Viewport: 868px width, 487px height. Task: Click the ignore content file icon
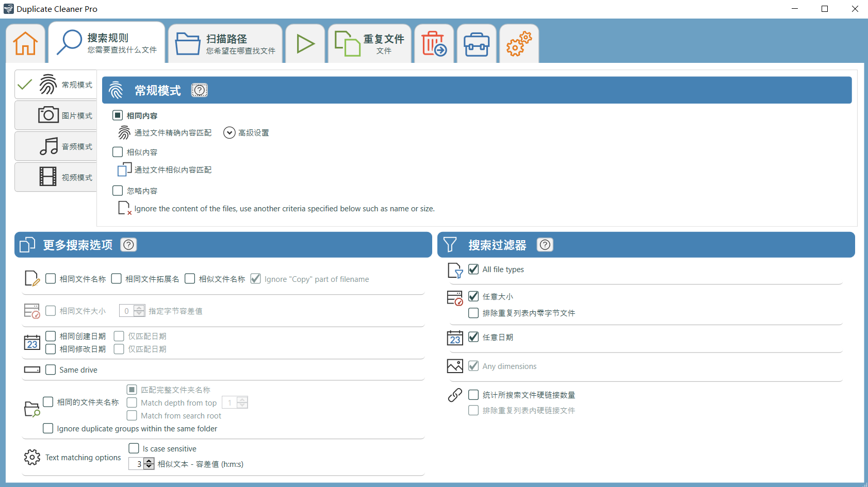pos(124,208)
